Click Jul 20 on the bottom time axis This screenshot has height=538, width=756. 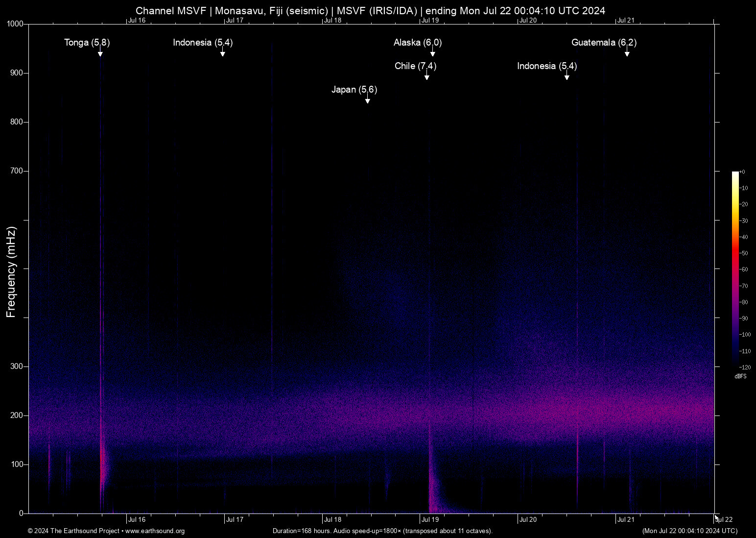click(528, 520)
